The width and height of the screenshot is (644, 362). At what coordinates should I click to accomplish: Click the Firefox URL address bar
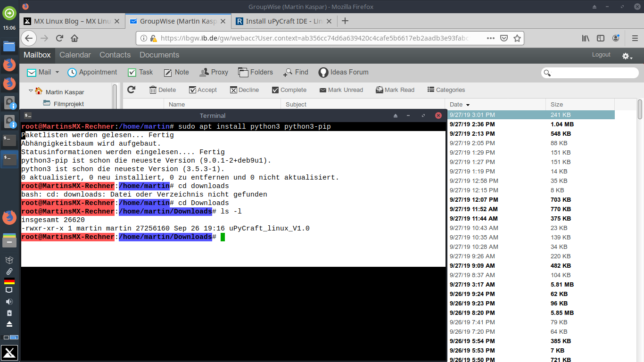coord(314,38)
